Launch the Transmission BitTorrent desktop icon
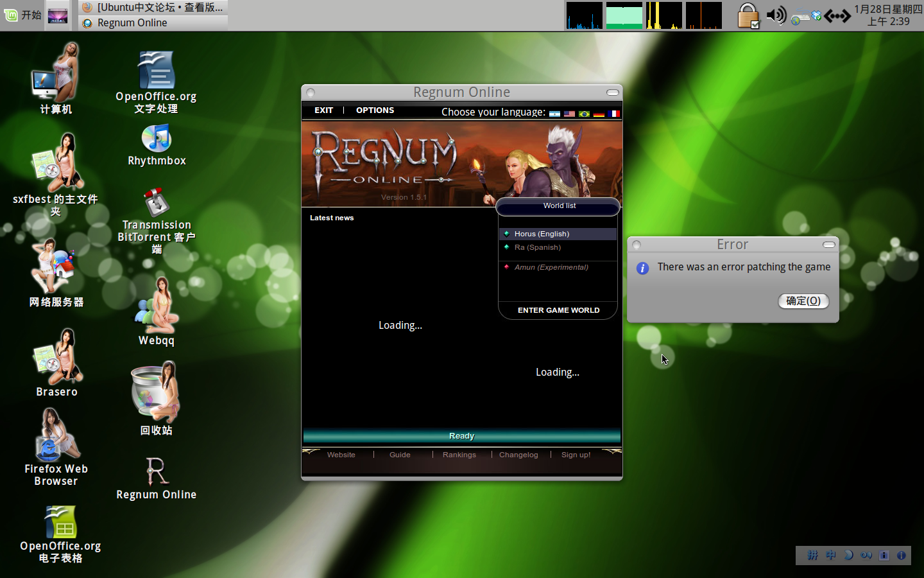The image size is (924, 578). pyautogui.click(x=157, y=220)
